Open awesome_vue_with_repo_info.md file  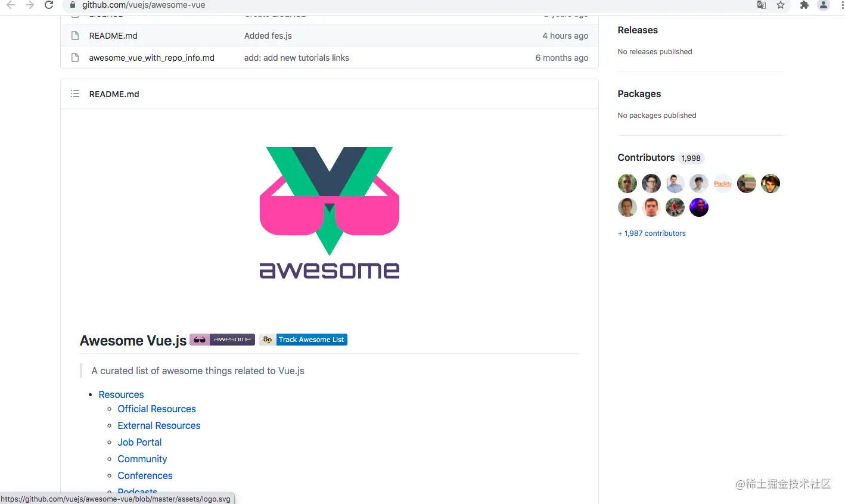pos(152,58)
